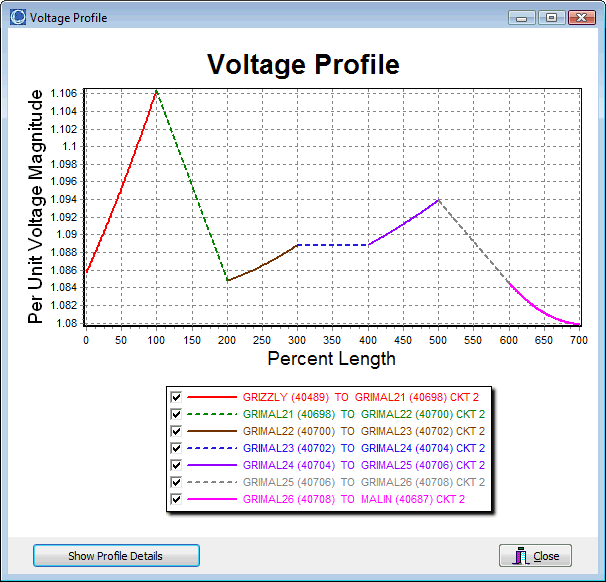
Task: Click the Percent Length axis label
Action: click(x=331, y=359)
